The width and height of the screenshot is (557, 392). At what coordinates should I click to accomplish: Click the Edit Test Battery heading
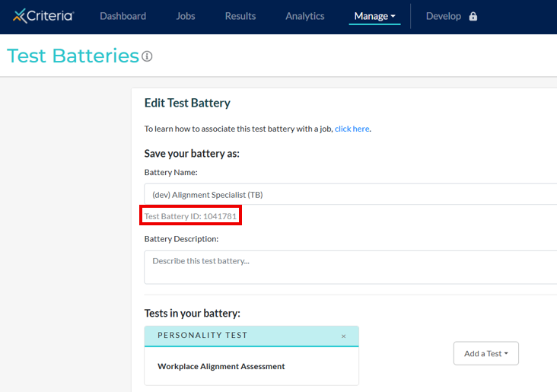pos(187,103)
